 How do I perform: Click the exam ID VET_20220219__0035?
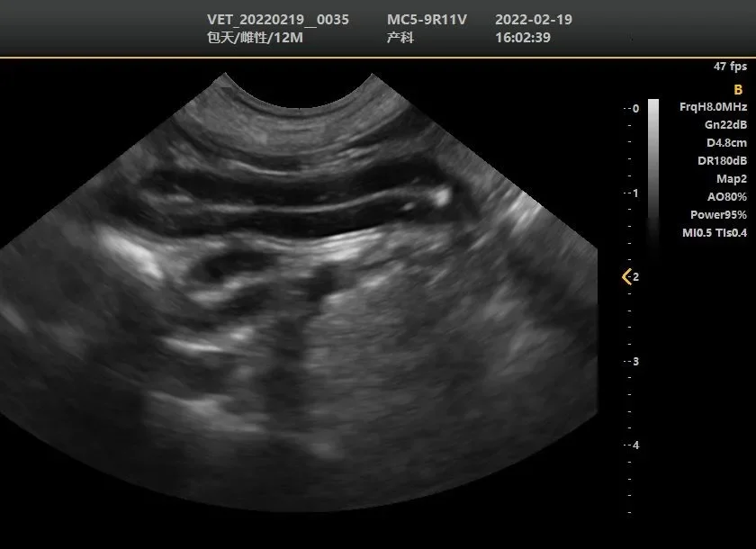coord(278,20)
